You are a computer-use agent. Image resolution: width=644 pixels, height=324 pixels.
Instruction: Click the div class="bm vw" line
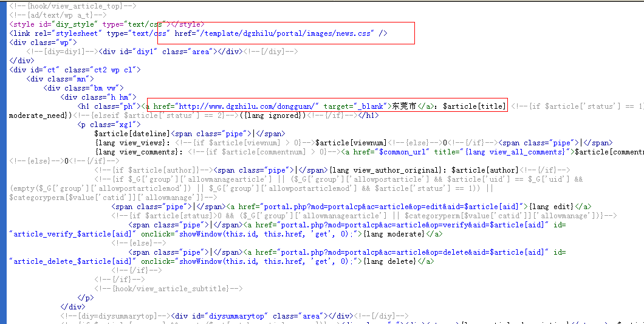pos(83,88)
